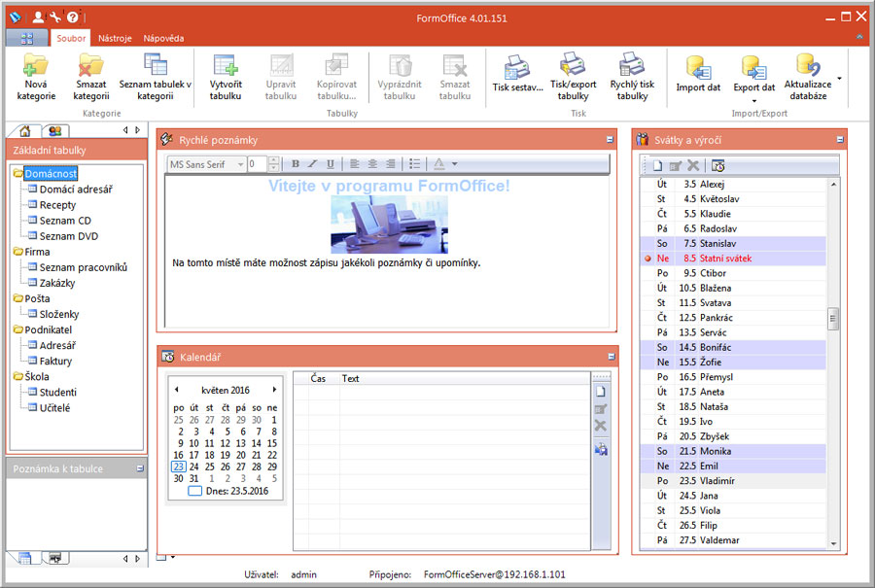Click Aktualizace databáze icon

pos(808,65)
